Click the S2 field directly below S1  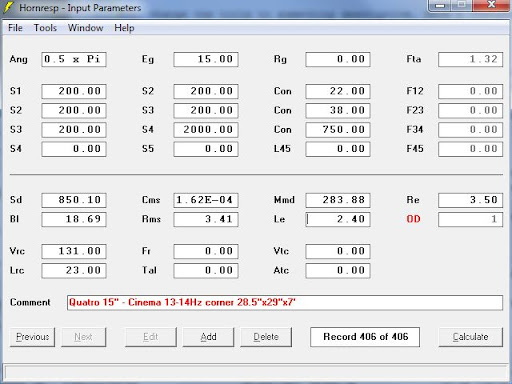pyautogui.click(x=74, y=110)
